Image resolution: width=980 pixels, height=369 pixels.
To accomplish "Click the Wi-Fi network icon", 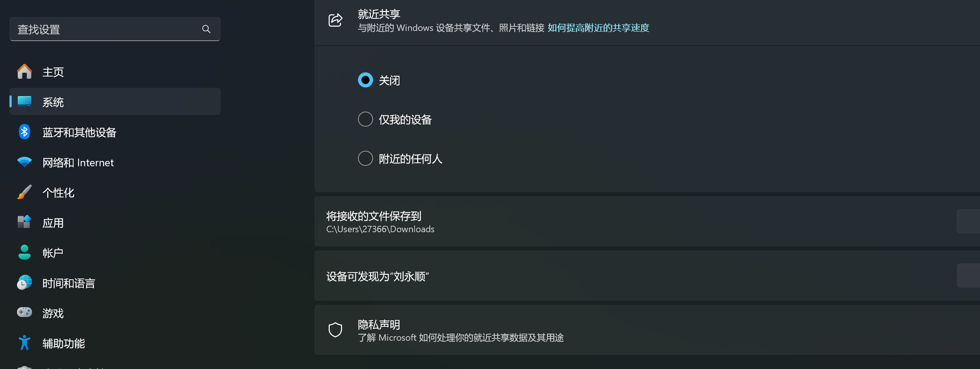I will tap(25, 162).
